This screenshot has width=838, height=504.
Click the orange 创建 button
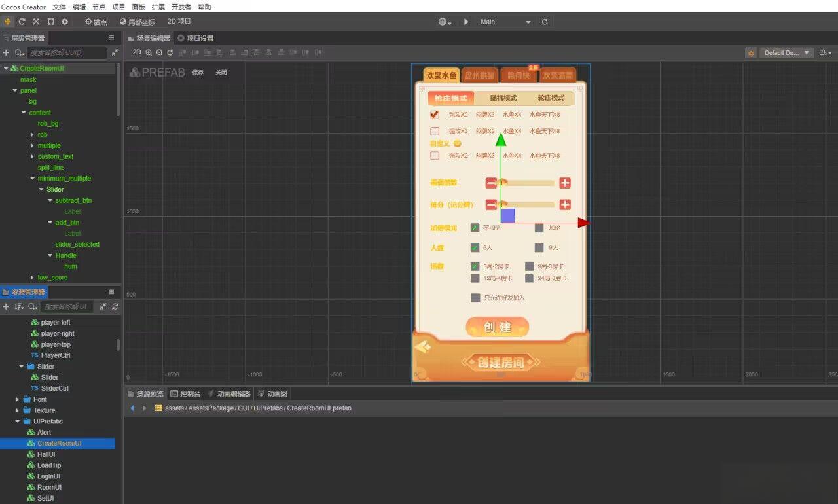[x=497, y=327]
